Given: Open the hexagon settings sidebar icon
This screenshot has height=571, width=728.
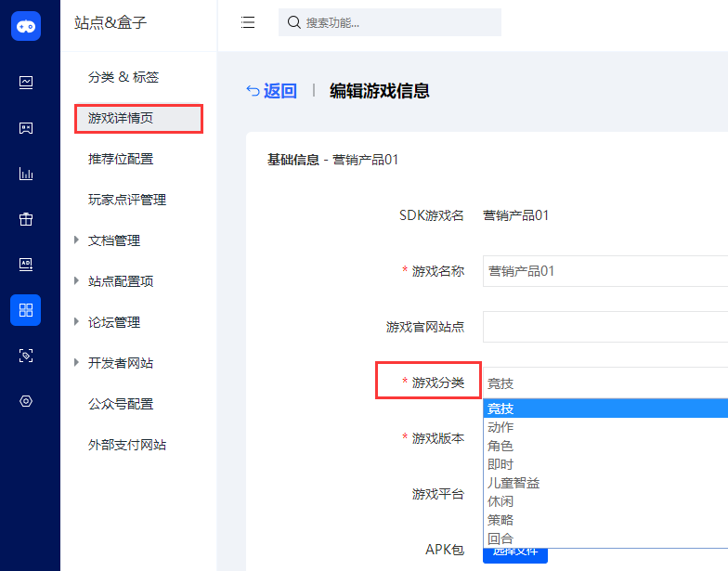Looking at the screenshot, I should point(26,401).
